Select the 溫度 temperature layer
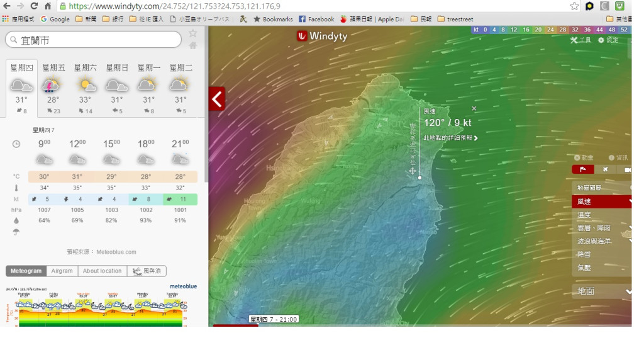 pos(585,215)
